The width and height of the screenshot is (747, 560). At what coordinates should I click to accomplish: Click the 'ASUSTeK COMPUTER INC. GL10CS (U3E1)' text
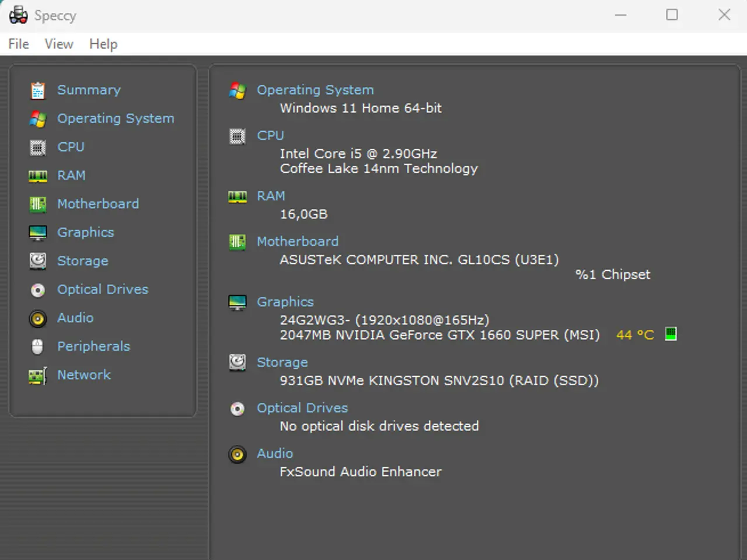419,260
